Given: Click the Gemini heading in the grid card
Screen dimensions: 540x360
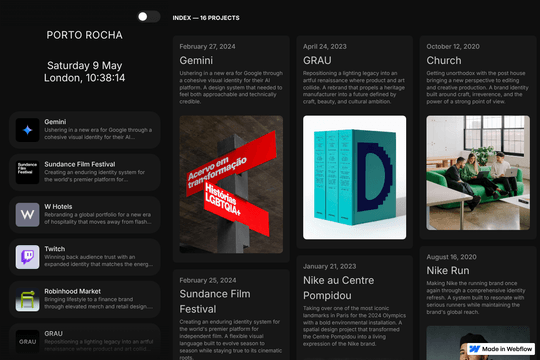Looking at the screenshot, I should tap(196, 61).
